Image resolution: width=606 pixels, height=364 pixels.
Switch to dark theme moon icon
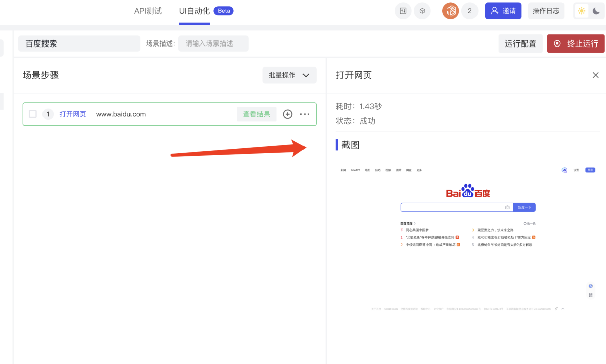(596, 11)
